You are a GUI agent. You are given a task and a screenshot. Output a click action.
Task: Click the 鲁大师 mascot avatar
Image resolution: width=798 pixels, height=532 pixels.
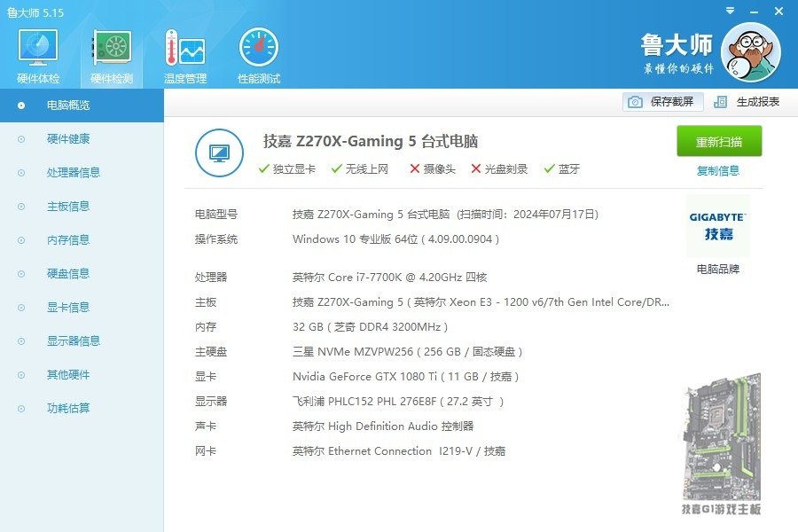(x=751, y=52)
